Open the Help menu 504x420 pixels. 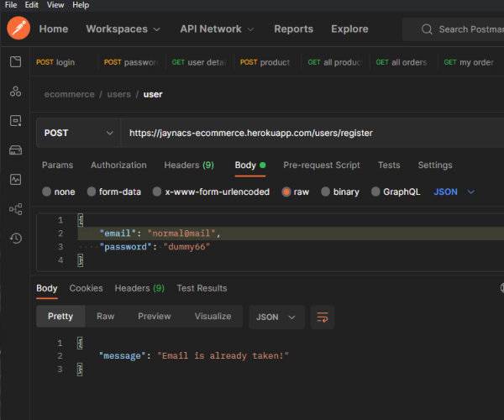[81, 5]
